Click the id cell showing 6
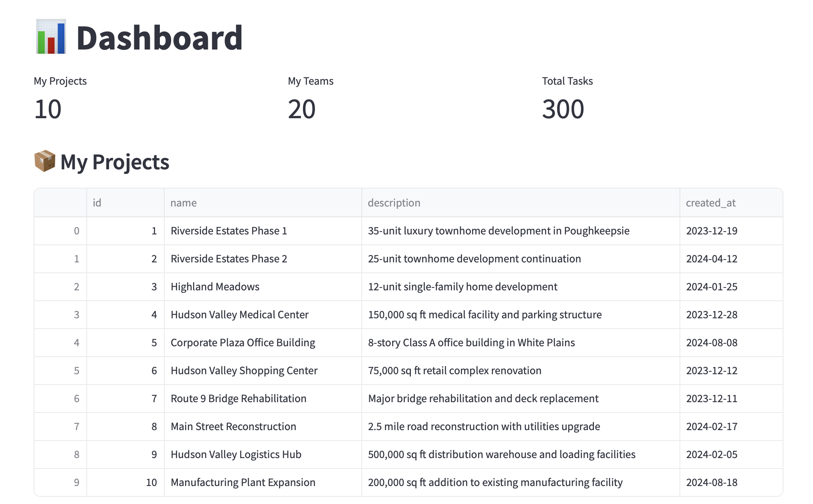This screenshot has width=813, height=504. (154, 371)
